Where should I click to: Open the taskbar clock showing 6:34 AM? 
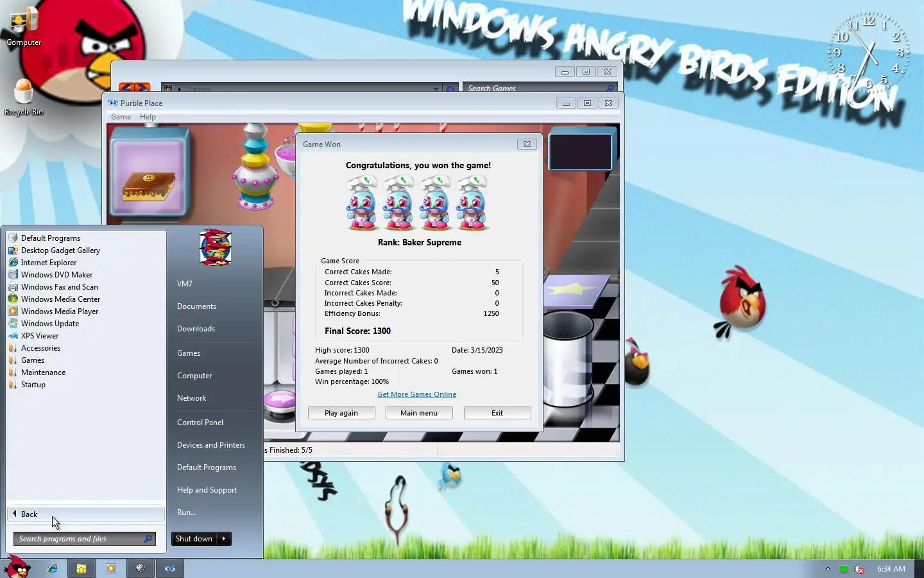click(x=891, y=569)
